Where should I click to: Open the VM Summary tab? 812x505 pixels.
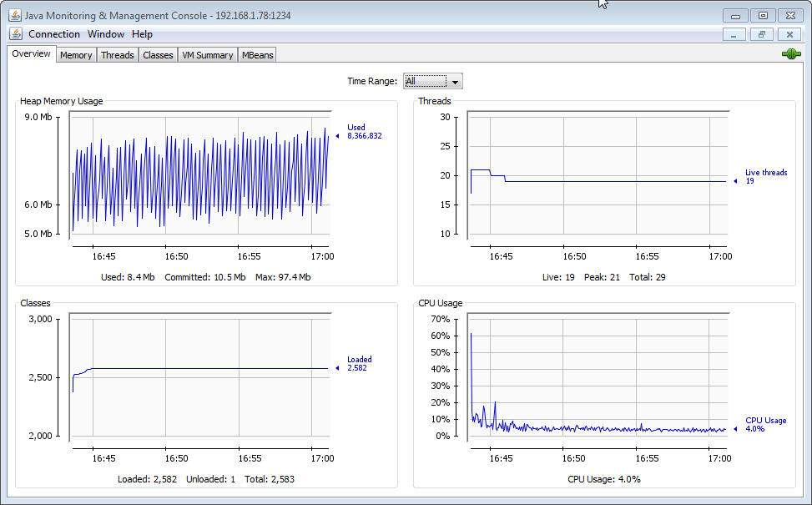click(208, 55)
